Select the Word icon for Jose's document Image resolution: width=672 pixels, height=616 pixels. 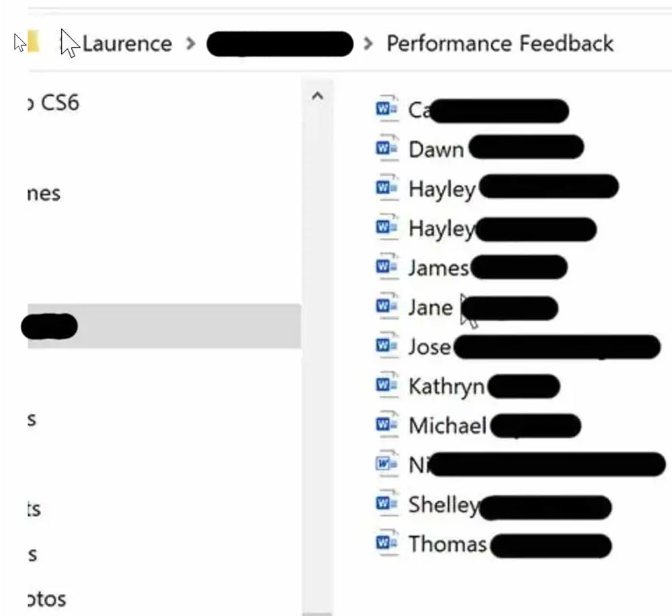[386, 345]
